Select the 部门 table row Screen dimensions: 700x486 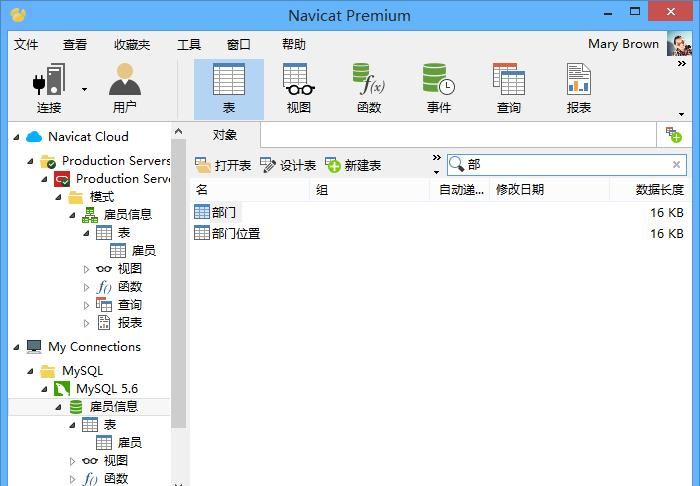pyautogui.click(x=440, y=212)
